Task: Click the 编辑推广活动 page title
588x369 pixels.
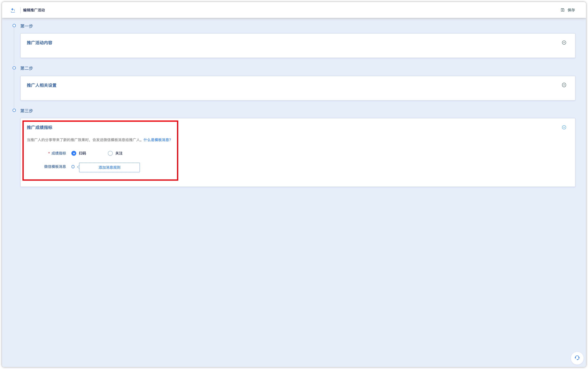Action: click(34, 10)
